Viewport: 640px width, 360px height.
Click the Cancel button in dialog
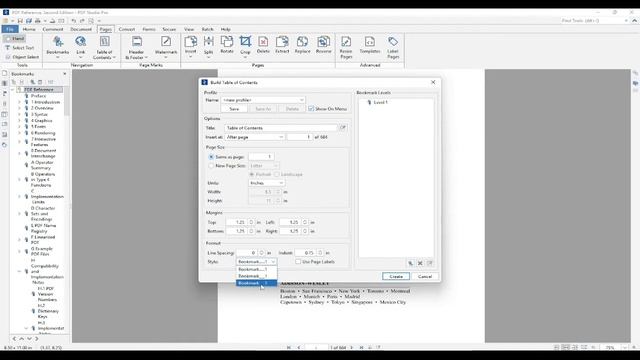424,276
